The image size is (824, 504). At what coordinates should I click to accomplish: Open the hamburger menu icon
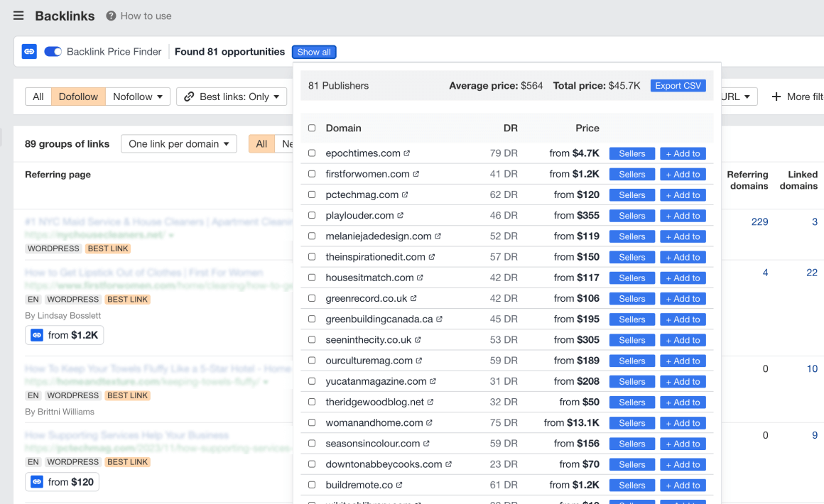[x=18, y=16]
